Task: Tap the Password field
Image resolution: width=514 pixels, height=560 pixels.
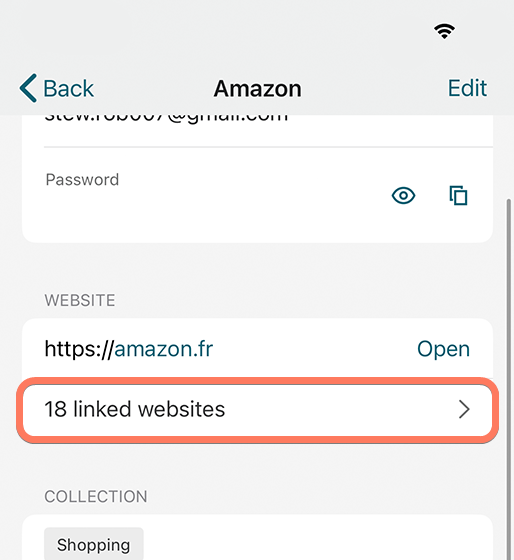Action: click(x=257, y=195)
